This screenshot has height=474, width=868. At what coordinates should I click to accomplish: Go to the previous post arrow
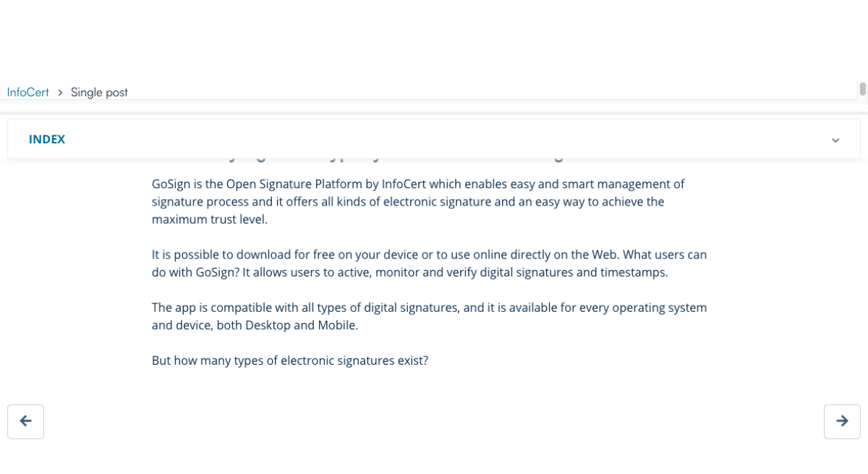click(x=25, y=421)
